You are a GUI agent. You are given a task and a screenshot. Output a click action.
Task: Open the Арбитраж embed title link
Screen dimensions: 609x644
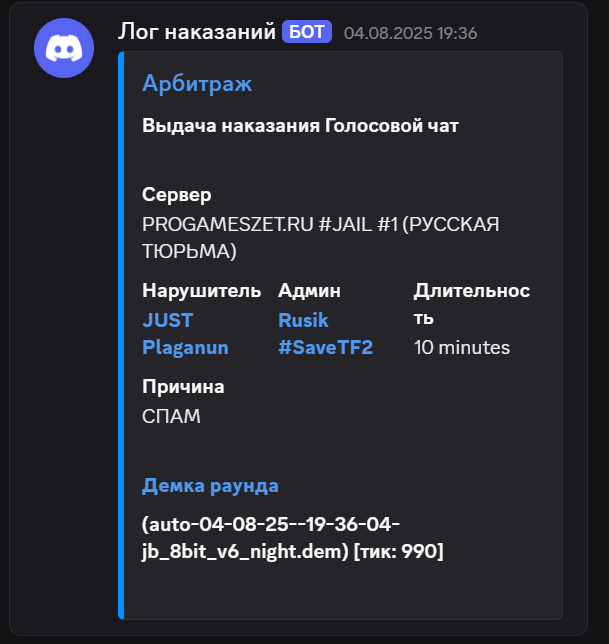click(197, 83)
